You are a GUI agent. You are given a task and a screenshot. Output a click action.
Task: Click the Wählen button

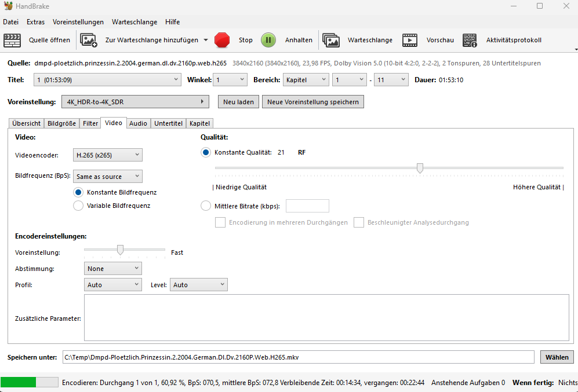pyautogui.click(x=557, y=357)
